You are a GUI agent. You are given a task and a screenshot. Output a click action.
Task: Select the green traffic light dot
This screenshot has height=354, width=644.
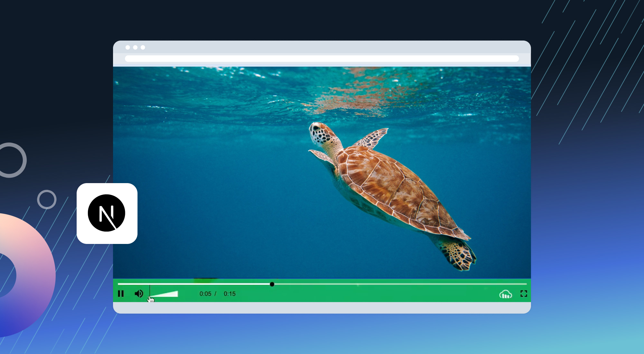[x=143, y=47]
